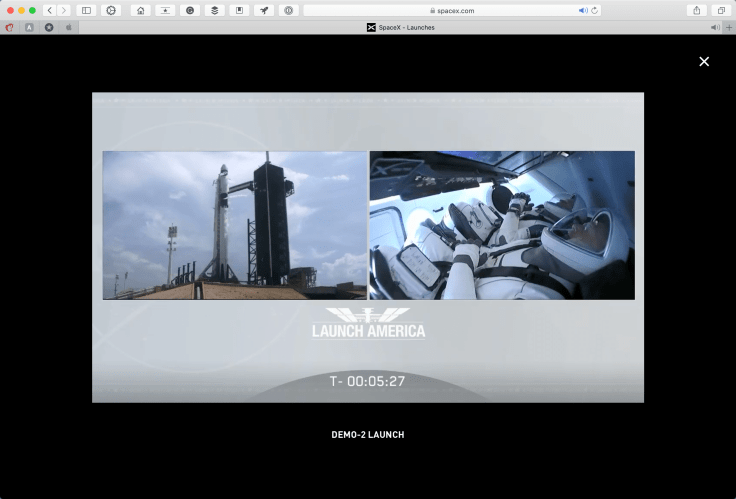This screenshot has width=736, height=499.
Task: Click the Buffer stacked-layers extension icon
Action: click(215, 10)
